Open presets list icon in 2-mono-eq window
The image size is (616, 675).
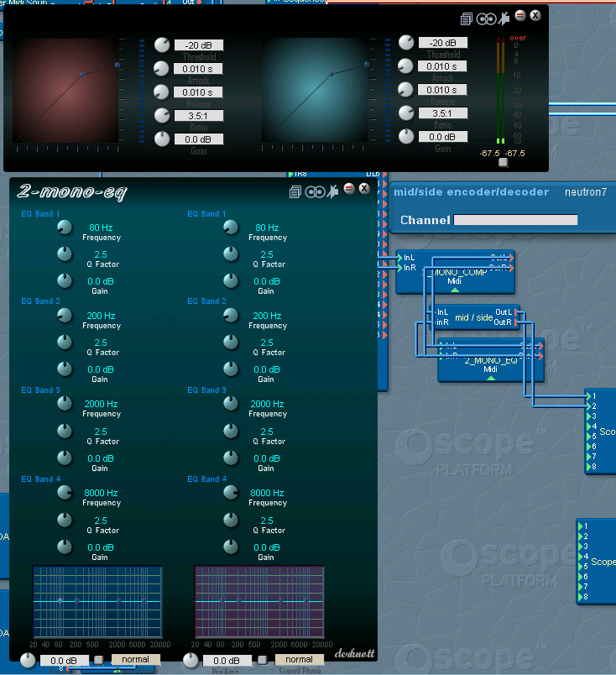click(295, 191)
